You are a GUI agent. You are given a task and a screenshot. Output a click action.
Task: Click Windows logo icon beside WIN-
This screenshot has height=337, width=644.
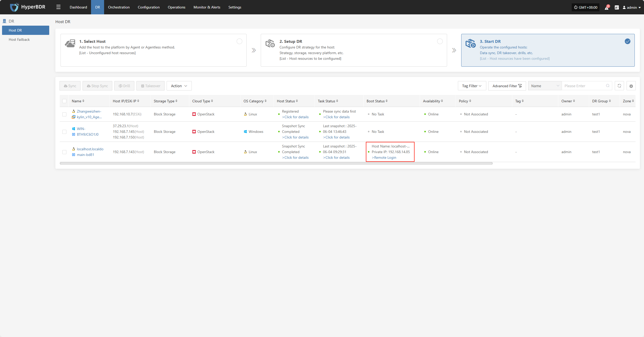(x=74, y=129)
